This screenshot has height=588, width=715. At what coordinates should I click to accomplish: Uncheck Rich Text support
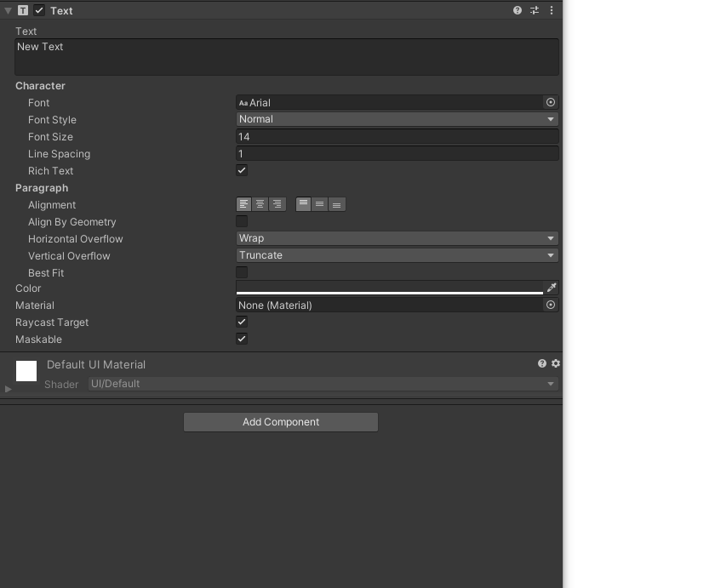[x=242, y=170]
